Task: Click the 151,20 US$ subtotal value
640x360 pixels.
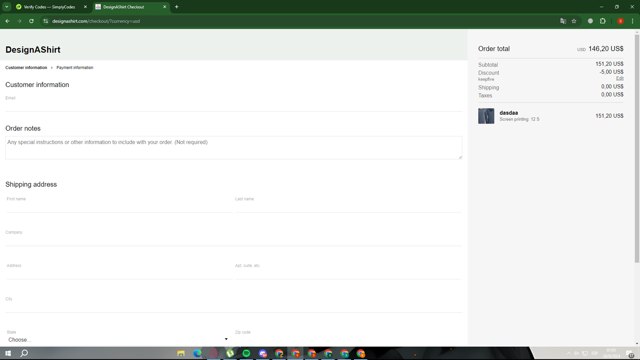Action: [609, 64]
